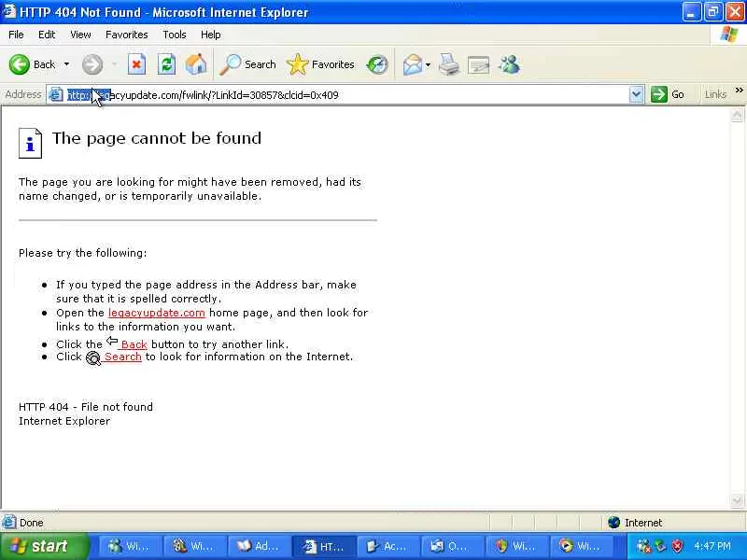Open the Help menu
This screenshot has width=747, height=560.
(211, 35)
